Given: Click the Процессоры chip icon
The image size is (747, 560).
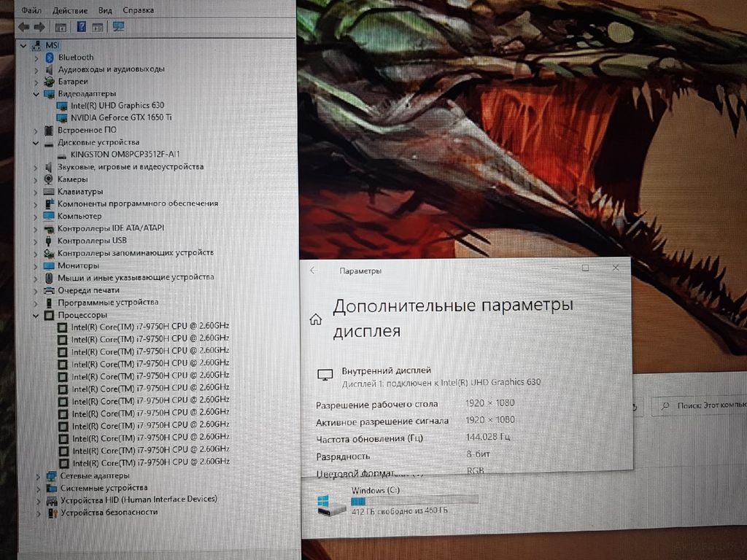Looking at the screenshot, I should (49, 315).
